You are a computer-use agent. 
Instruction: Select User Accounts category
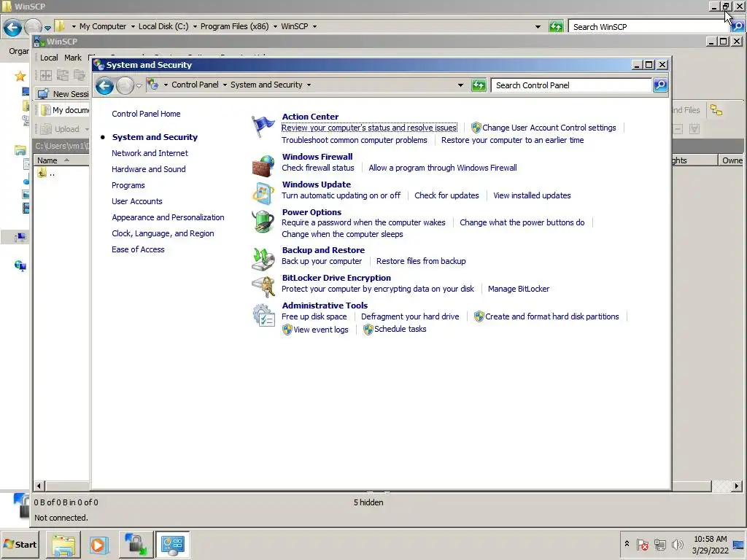click(136, 201)
